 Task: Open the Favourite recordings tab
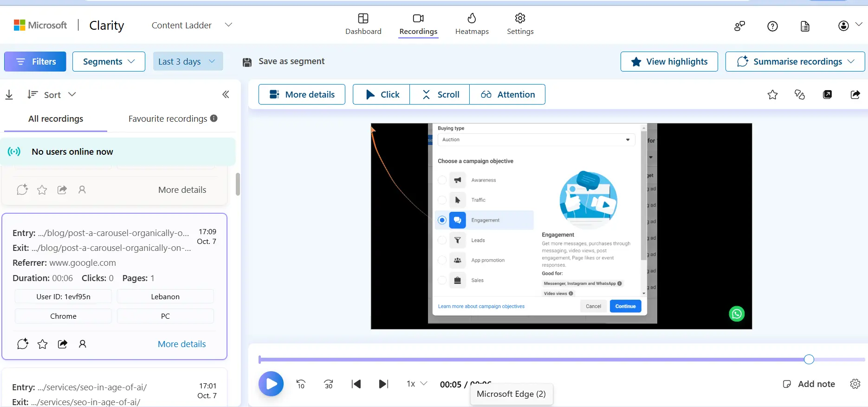[168, 119]
